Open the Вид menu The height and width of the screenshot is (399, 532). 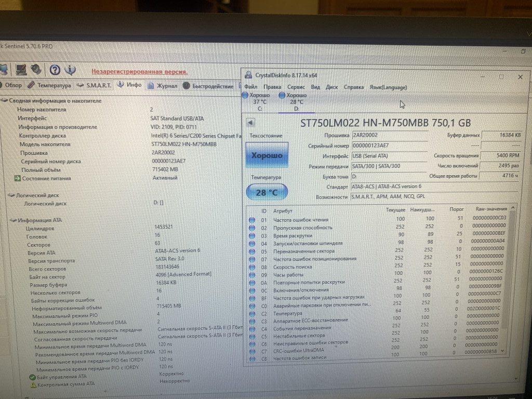315,87
